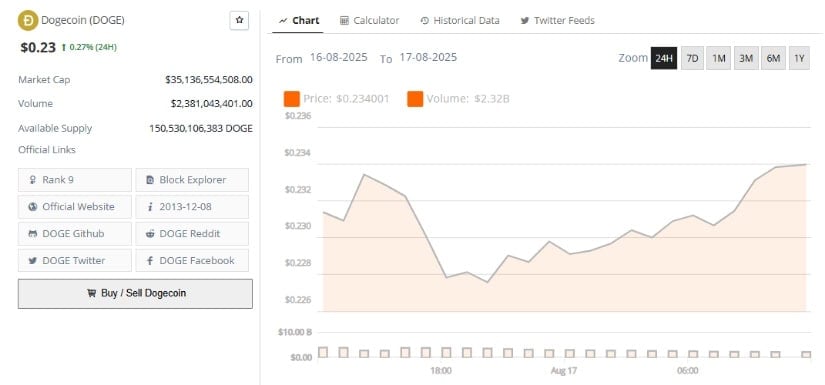
Task: Click the star favorite icon beside Dogecoin
Action: (239, 21)
